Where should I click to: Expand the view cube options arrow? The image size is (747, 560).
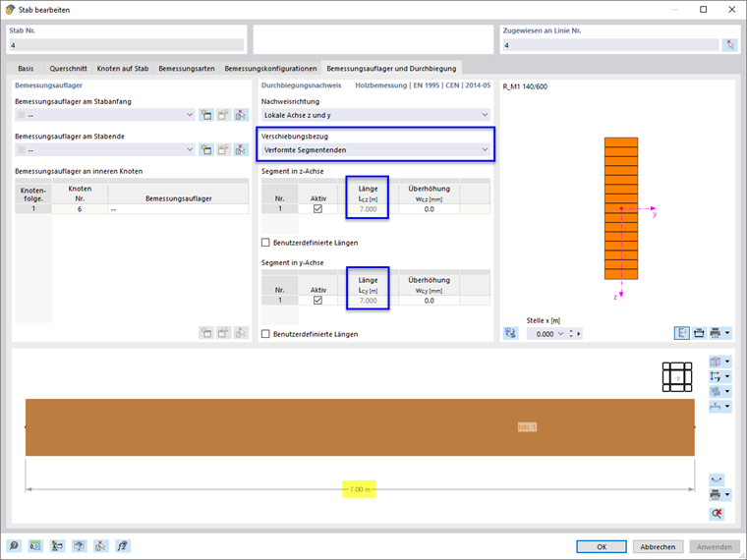tap(727, 362)
